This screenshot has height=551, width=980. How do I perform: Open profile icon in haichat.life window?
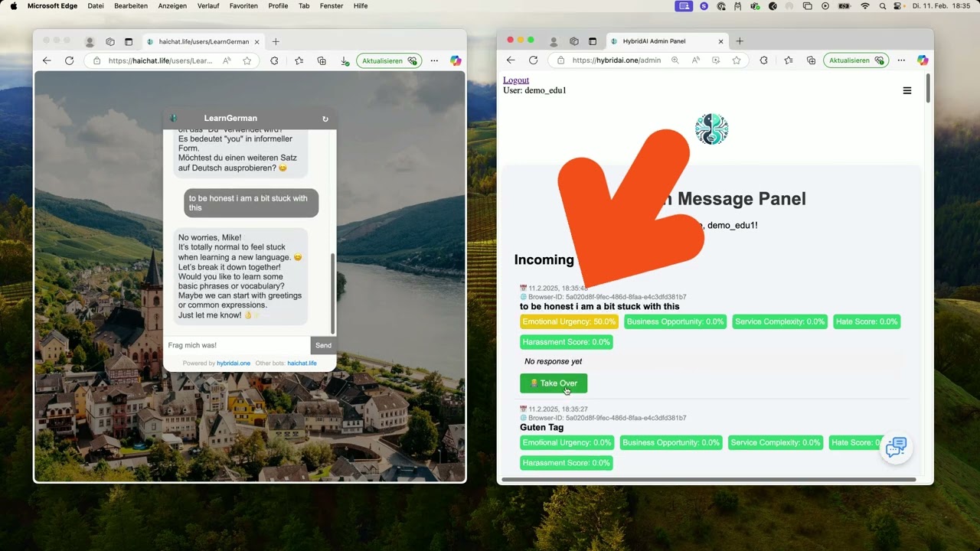point(90,41)
